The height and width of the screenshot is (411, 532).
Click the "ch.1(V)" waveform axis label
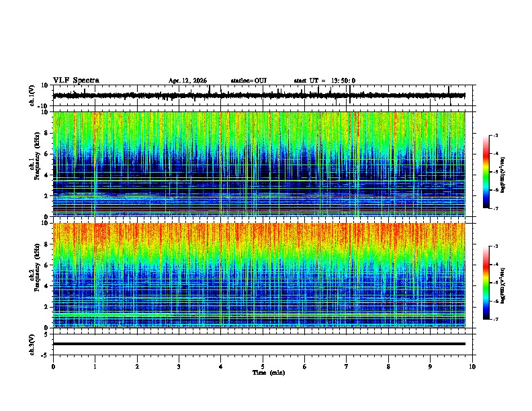coord(32,95)
